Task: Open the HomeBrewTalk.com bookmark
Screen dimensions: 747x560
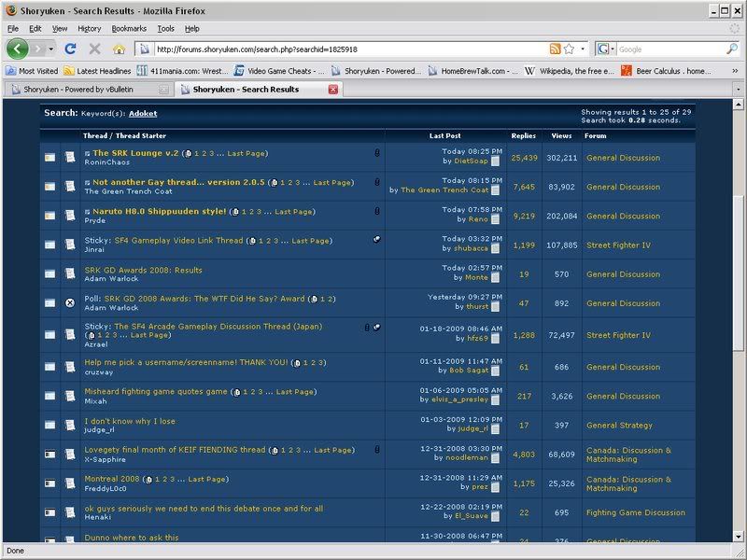Action: (472, 71)
